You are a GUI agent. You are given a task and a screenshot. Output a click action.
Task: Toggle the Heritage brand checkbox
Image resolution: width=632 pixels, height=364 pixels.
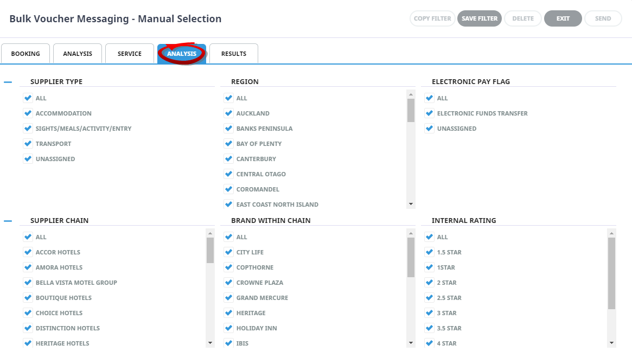coord(228,313)
